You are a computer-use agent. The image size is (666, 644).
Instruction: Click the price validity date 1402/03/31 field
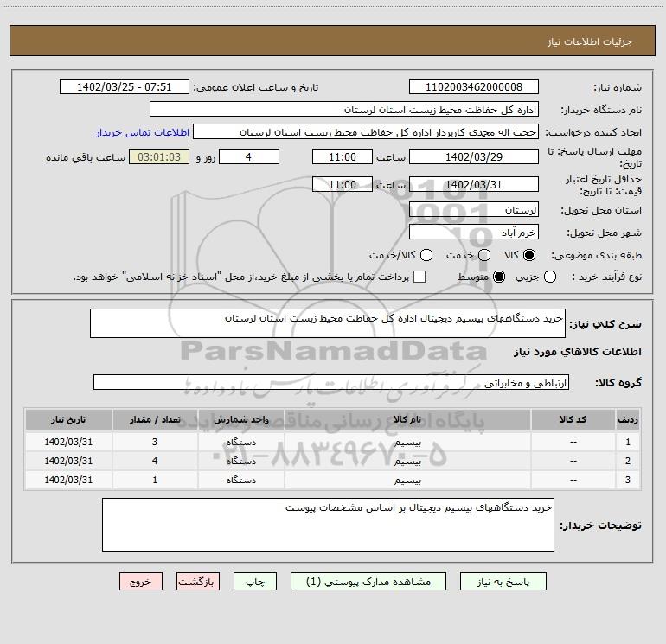click(x=474, y=184)
